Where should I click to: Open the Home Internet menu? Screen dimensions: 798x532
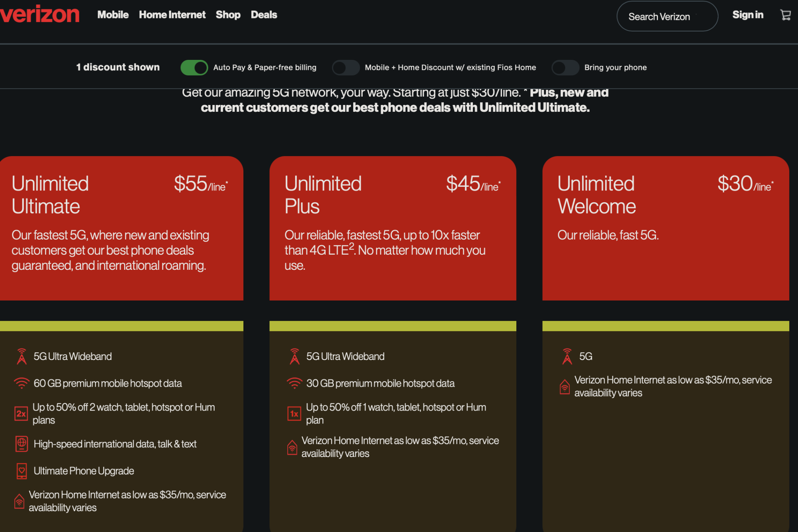pos(172,15)
